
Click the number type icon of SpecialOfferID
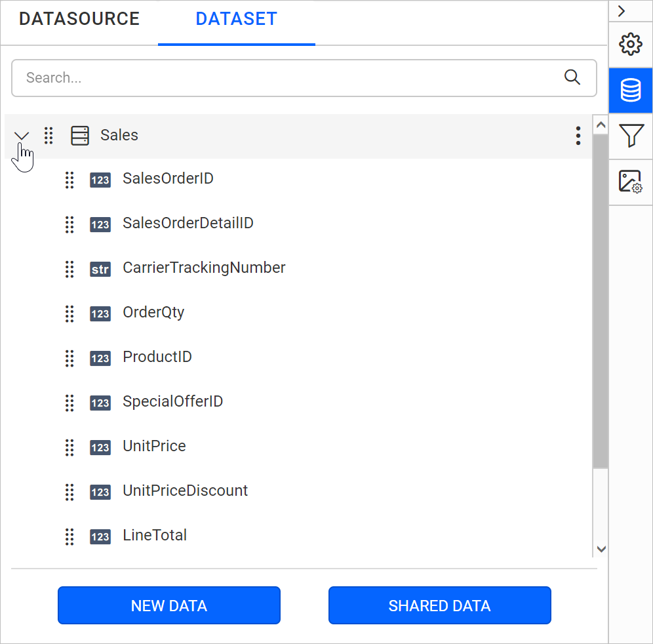pyautogui.click(x=100, y=403)
